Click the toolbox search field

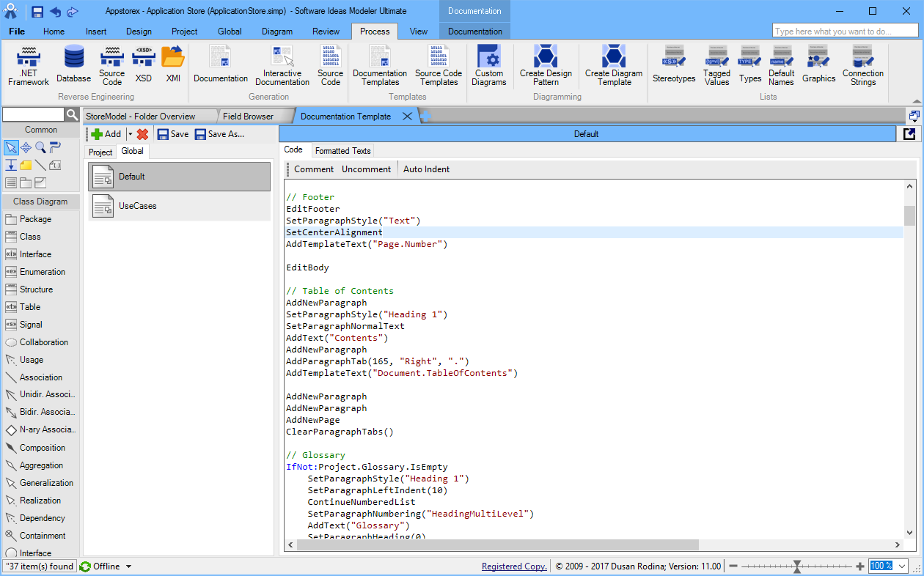tap(34, 115)
